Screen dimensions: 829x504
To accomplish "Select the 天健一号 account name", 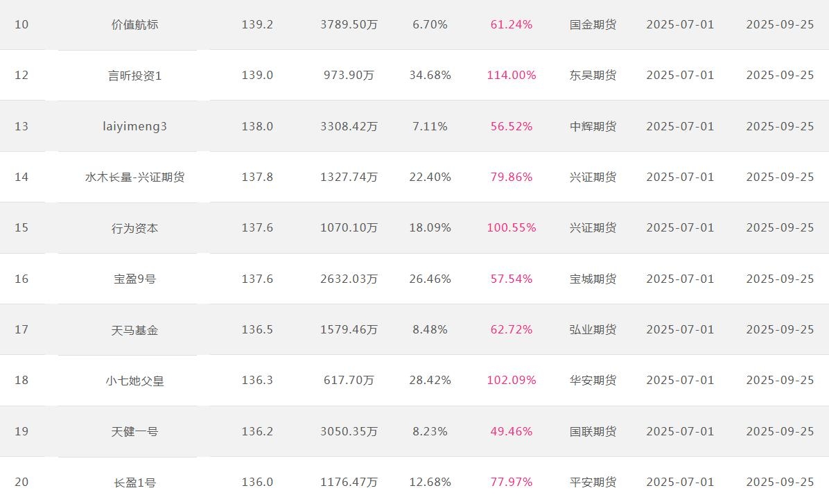I will 134,431.
